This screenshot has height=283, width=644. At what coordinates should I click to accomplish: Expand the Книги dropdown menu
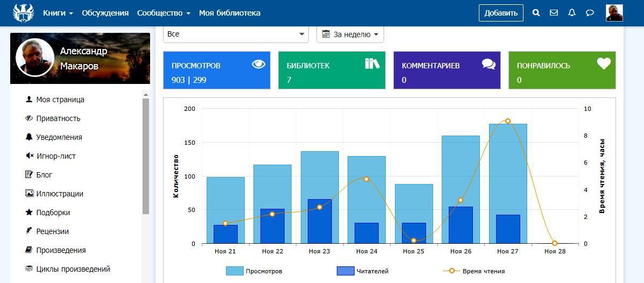[x=58, y=13]
